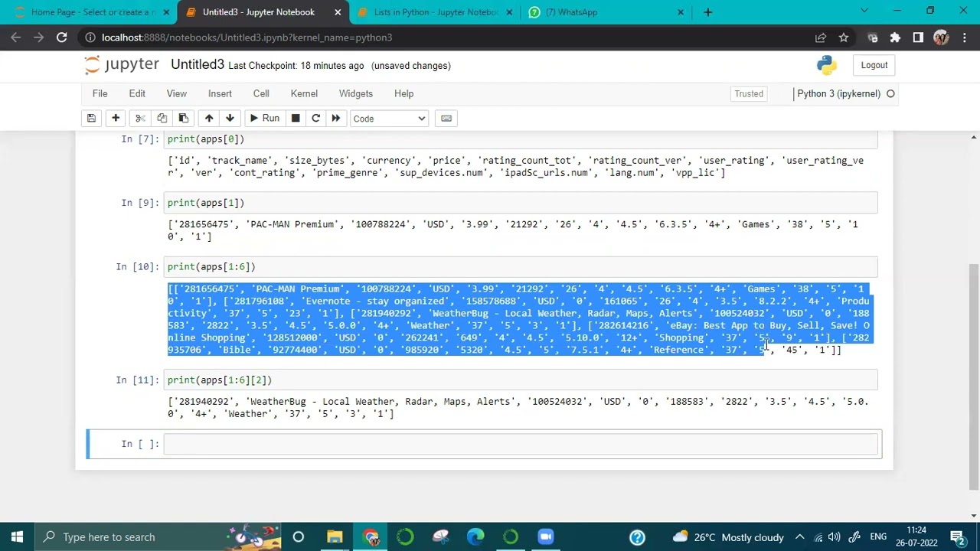Viewport: 980px width, 551px height.
Task: Click the Cortana circle icon
Action: tap(299, 536)
